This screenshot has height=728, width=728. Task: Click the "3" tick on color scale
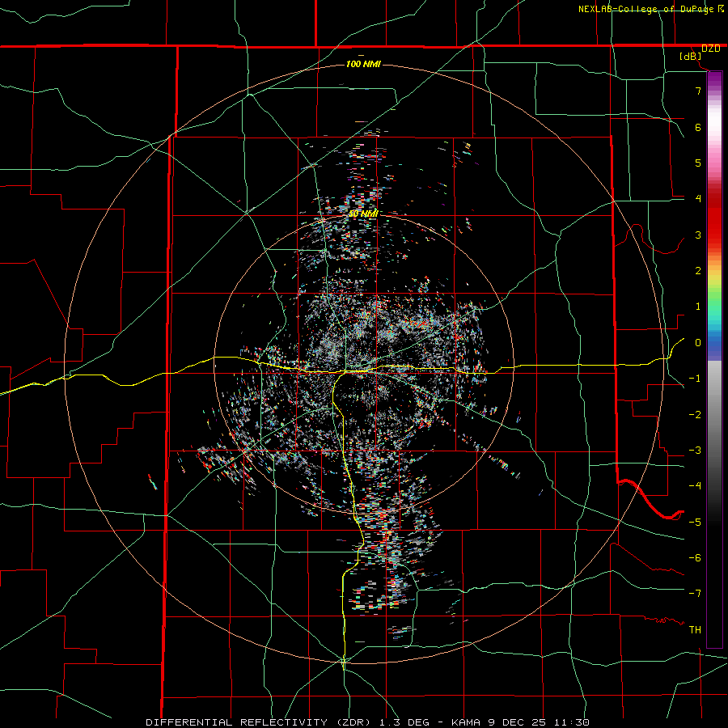tap(698, 235)
